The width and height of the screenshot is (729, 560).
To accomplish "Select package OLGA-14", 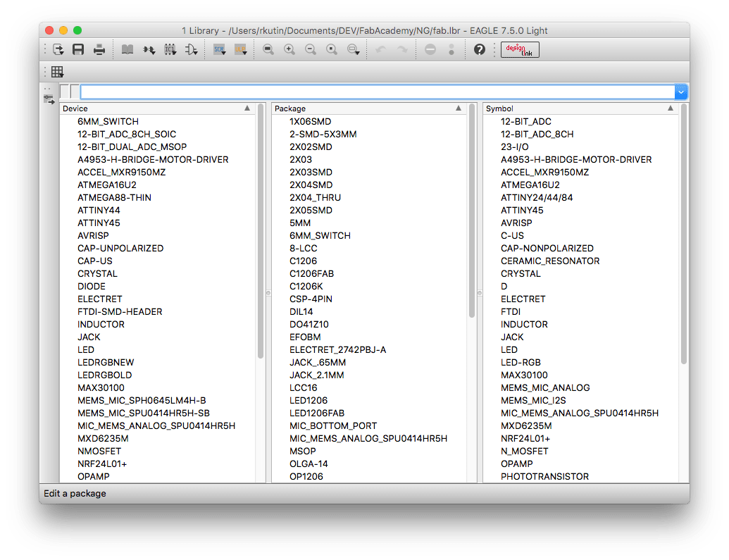I will (309, 463).
